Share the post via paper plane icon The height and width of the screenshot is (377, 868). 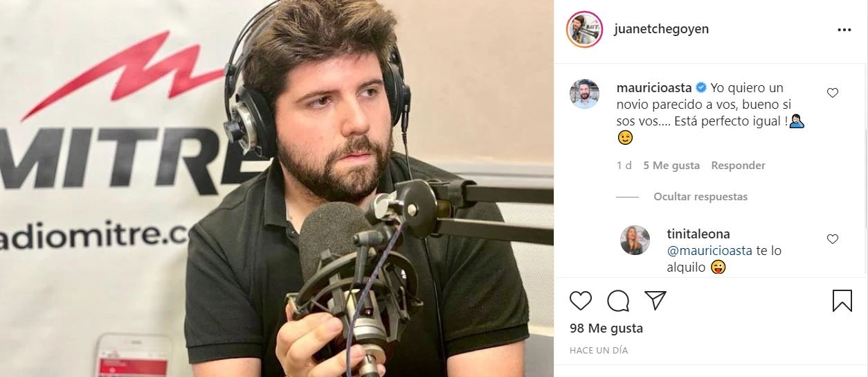coord(655,300)
